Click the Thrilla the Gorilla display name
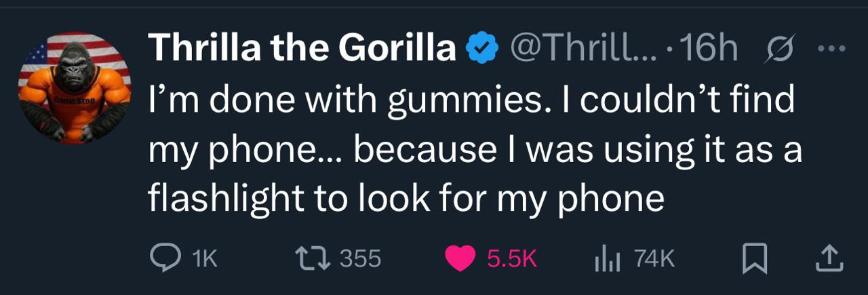This screenshot has height=295, width=868. click(x=302, y=47)
